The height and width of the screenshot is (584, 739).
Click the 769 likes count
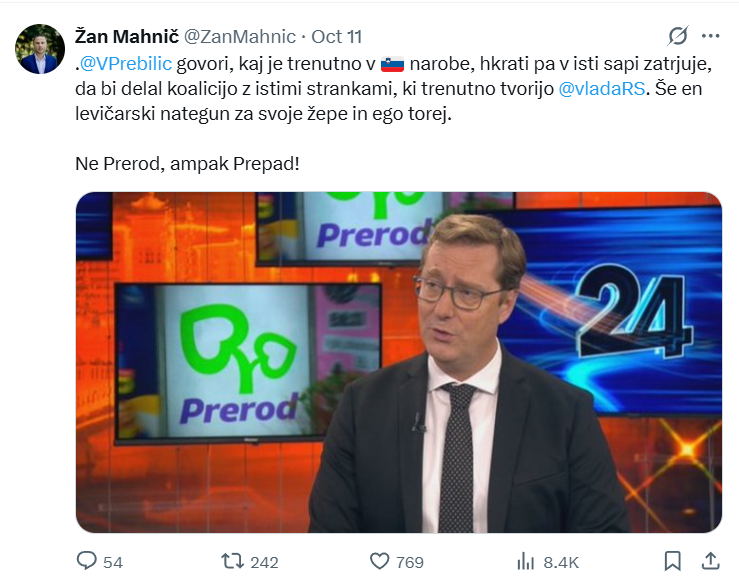coord(410,562)
